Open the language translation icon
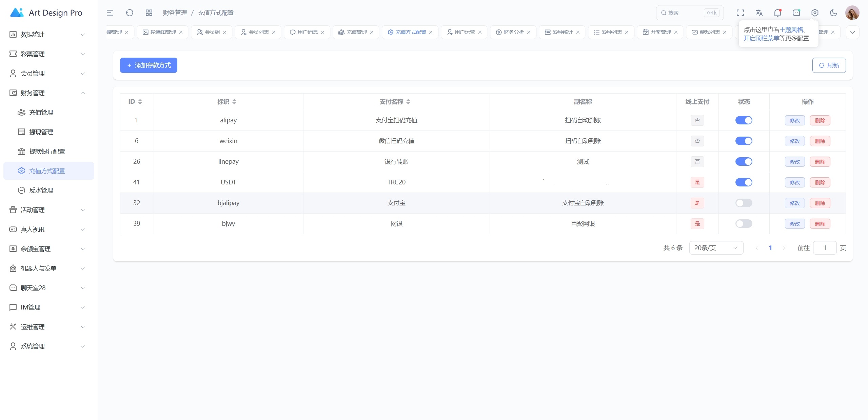This screenshot has width=868, height=420. [x=759, y=13]
